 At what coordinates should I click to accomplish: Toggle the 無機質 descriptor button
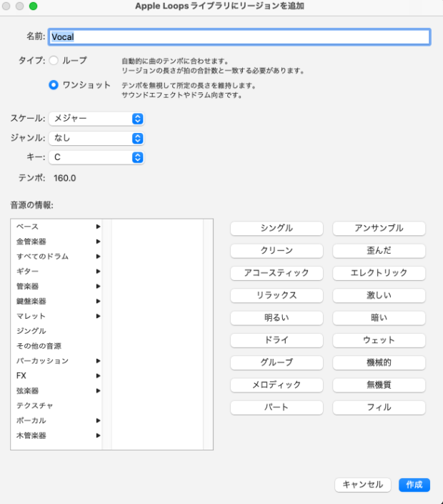pos(379,385)
